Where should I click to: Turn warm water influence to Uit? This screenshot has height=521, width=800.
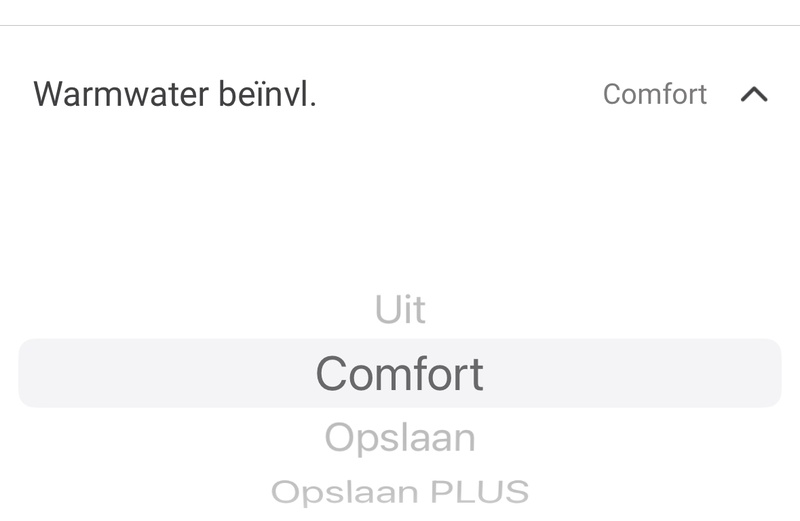tap(400, 310)
